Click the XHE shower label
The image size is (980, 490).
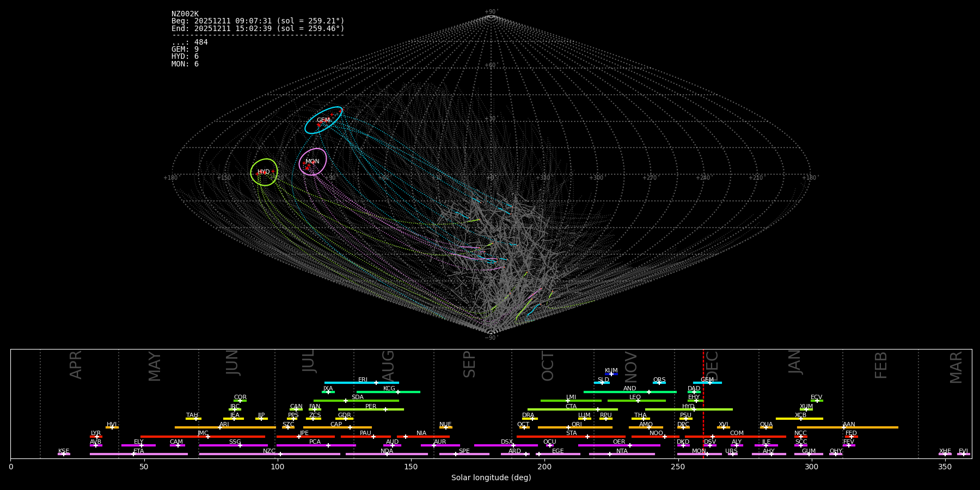click(945, 451)
